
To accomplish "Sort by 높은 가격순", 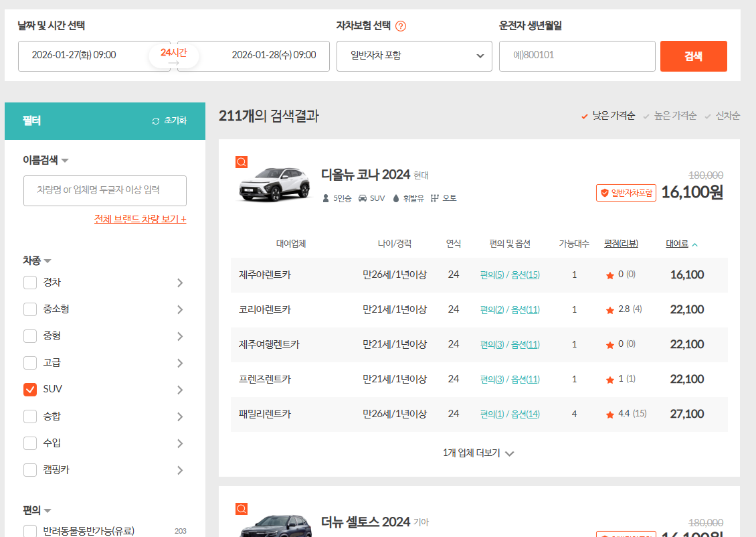I will [670, 116].
